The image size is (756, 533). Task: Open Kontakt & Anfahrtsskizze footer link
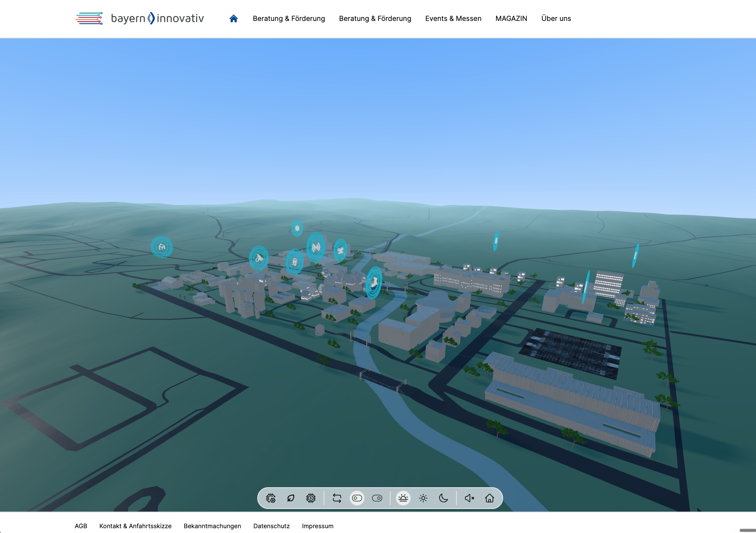coord(136,526)
